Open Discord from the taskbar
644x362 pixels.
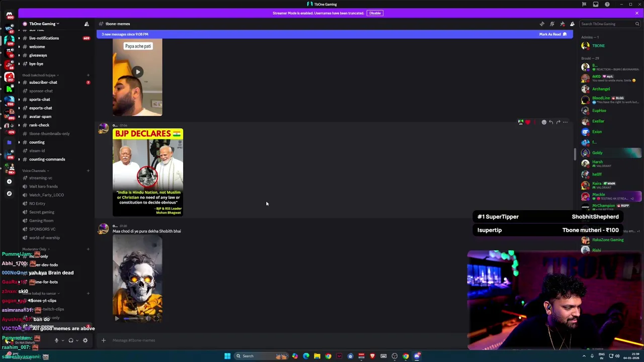417,356
